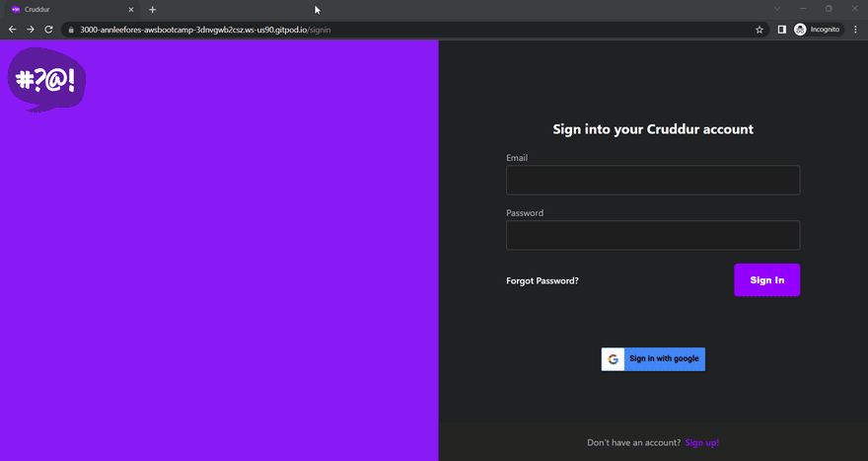
Task: Open the Chrome three-dot menu
Action: click(856, 30)
